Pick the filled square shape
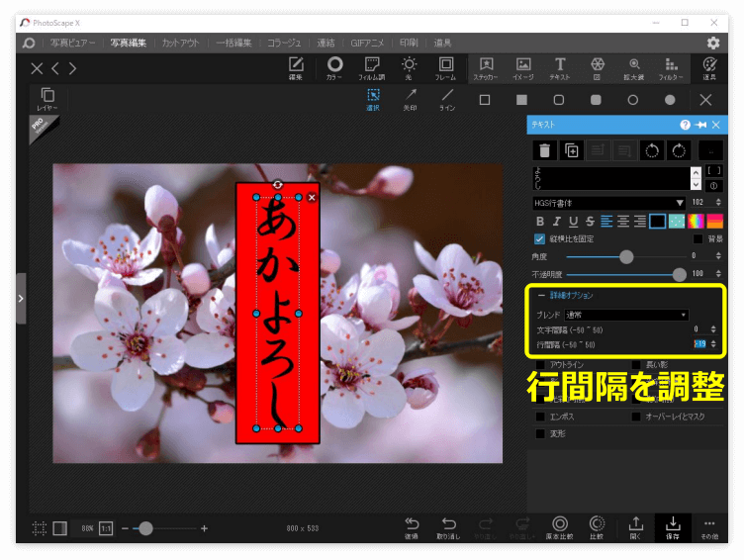 pos(521,100)
